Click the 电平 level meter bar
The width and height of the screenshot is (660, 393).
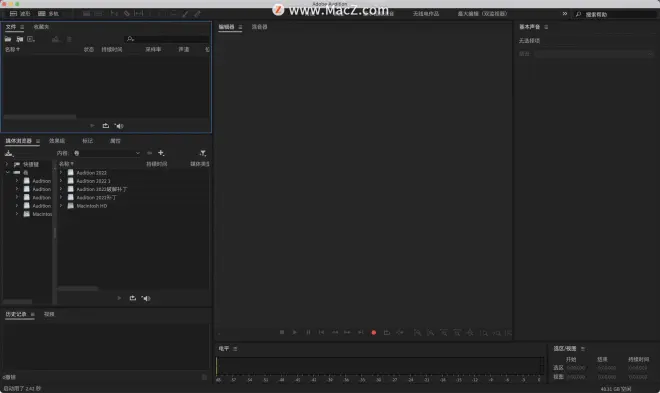tap(380, 366)
